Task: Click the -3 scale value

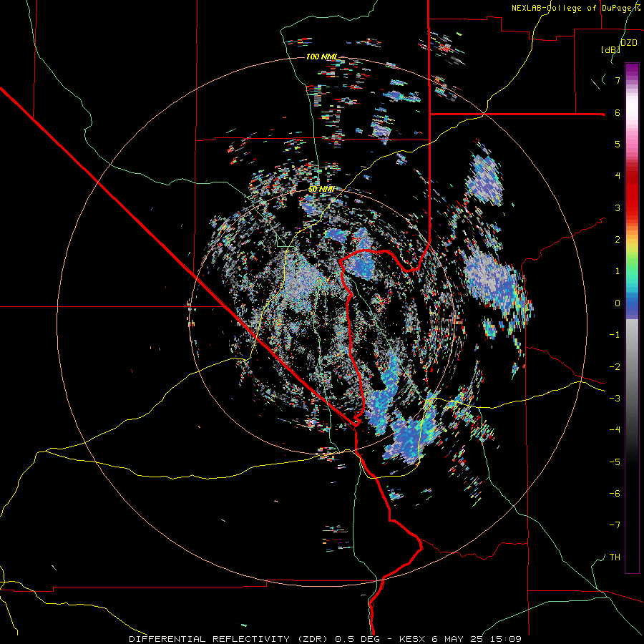Action: pos(615,399)
